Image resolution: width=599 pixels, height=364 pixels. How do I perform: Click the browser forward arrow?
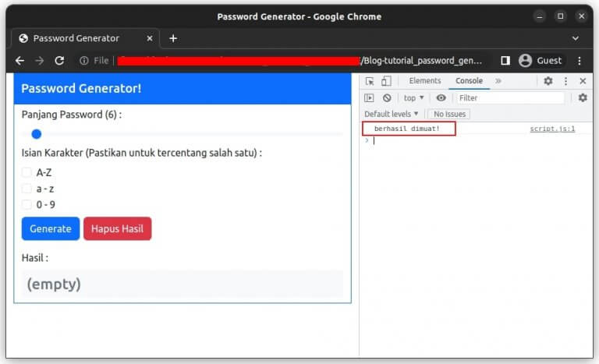(39, 60)
